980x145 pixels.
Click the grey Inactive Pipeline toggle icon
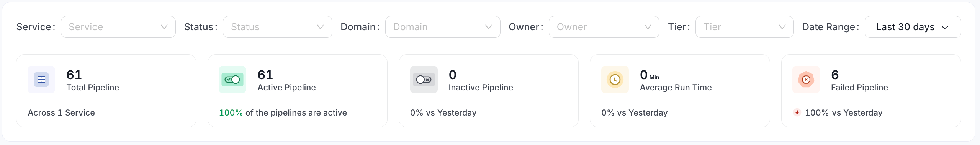(x=424, y=80)
